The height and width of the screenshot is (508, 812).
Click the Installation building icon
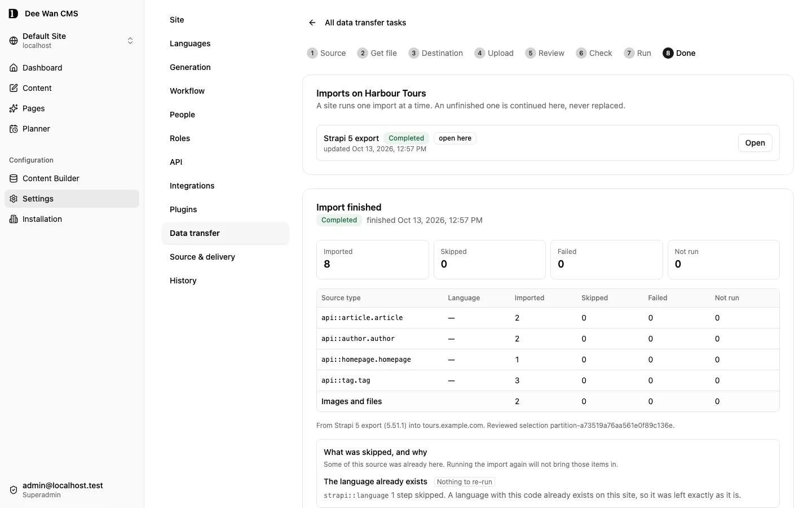(14, 219)
